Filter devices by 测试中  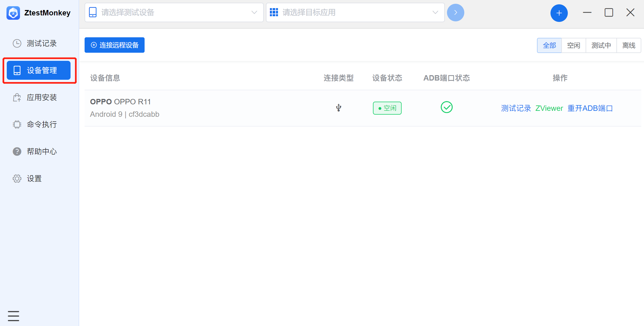pyautogui.click(x=601, y=45)
